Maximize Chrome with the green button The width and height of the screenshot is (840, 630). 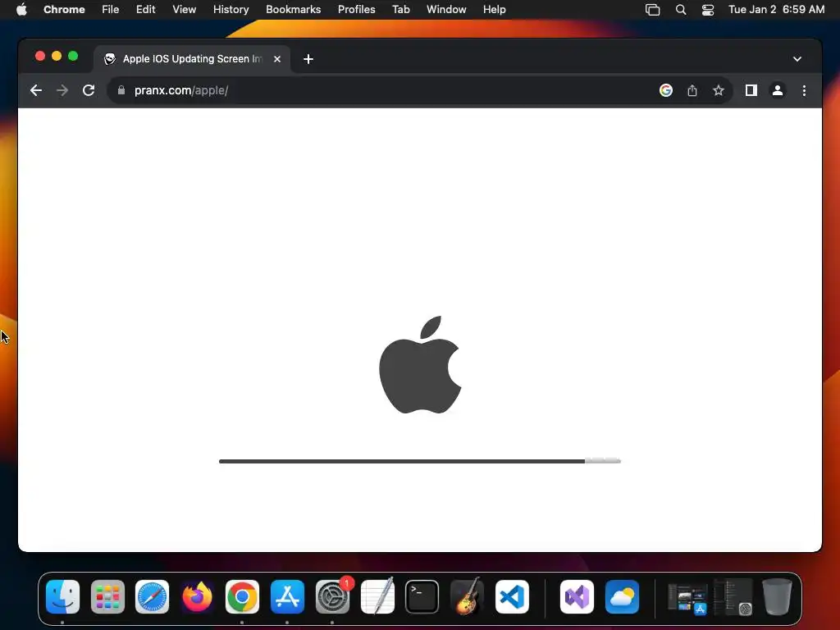73,56
